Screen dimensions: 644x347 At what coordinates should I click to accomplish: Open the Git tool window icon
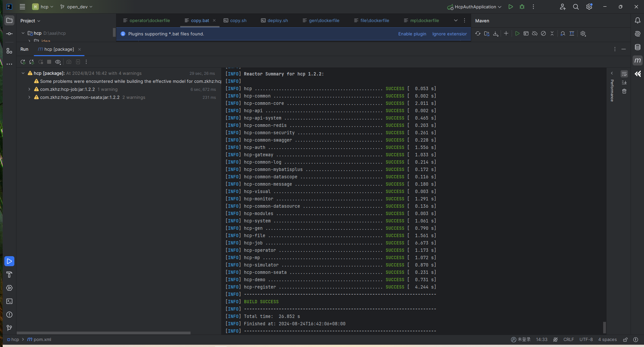tap(9, 328)
